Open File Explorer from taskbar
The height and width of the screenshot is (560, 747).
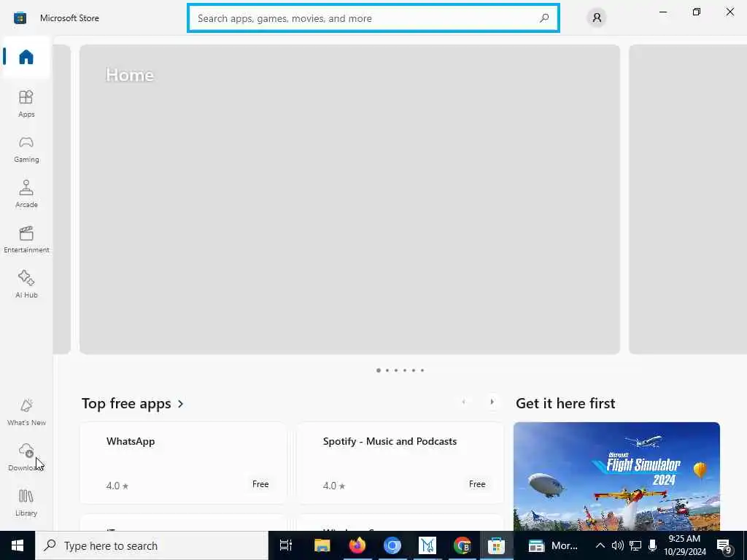click(x=322, y=545)
